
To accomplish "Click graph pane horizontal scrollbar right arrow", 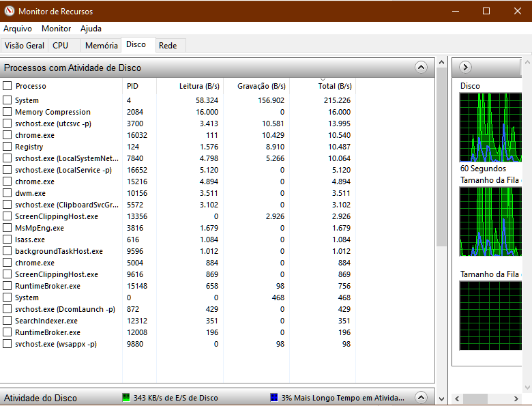I will (516, 398).
